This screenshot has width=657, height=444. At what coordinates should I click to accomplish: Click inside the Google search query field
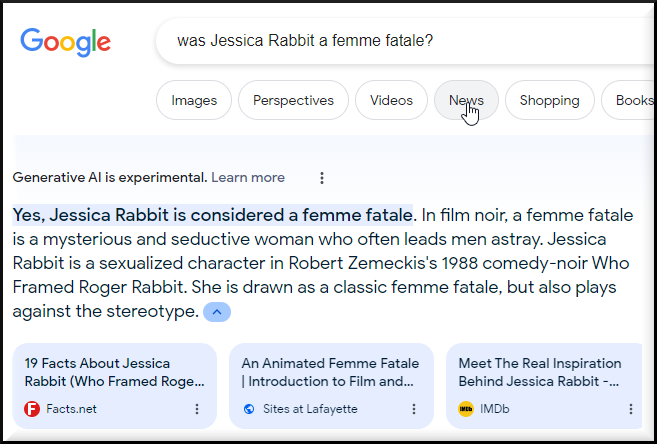point(400,41)
